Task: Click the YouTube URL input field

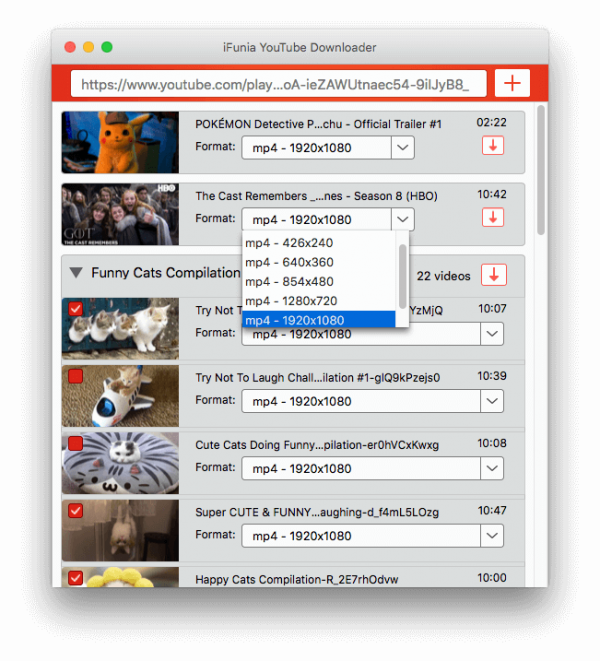Action: point(278,84)
